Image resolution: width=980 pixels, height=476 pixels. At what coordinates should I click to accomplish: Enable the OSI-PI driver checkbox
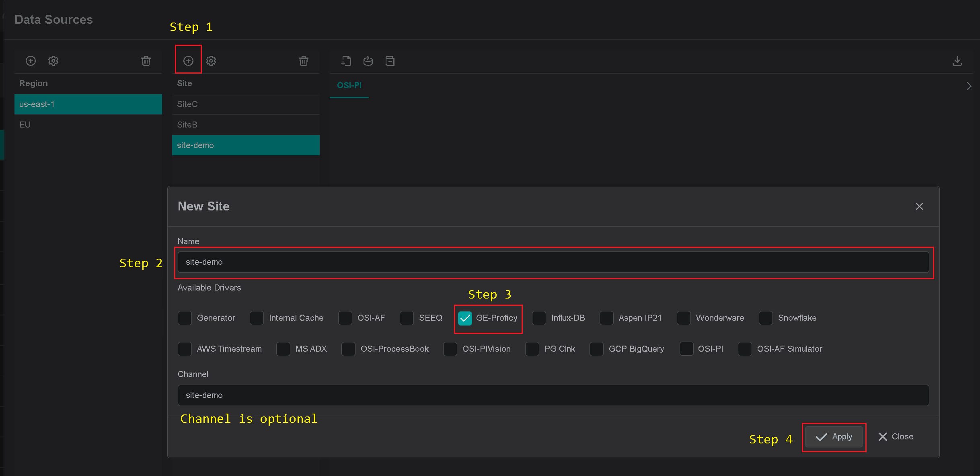[x=686, y=349]
